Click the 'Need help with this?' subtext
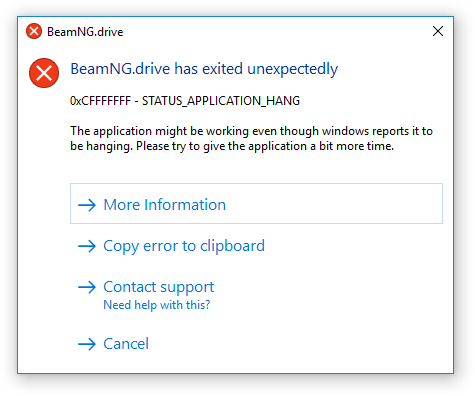 [157, 305]
